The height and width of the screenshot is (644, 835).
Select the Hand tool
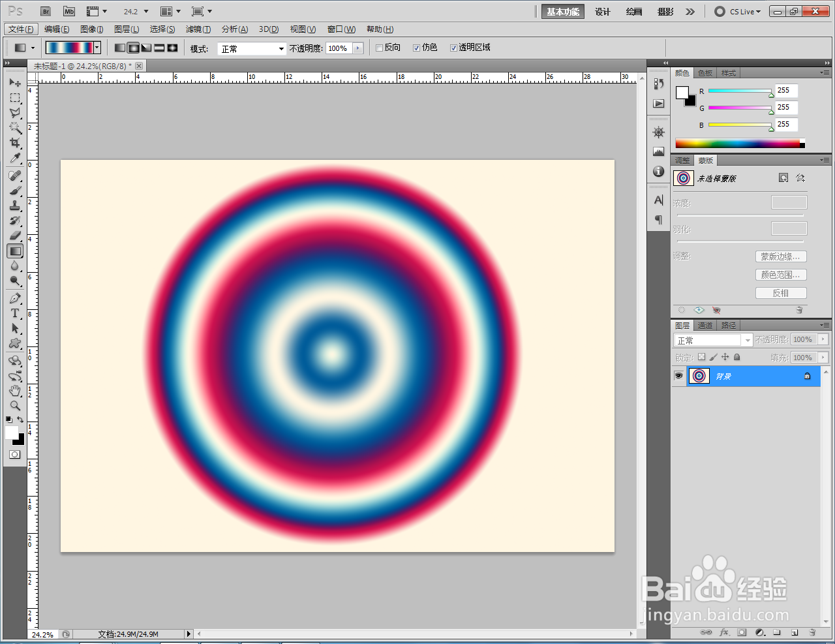[15, 390]
